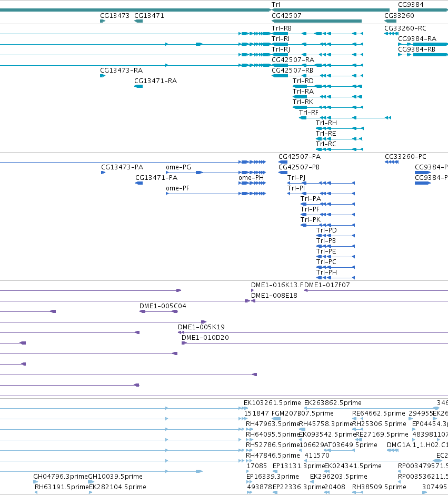The width and height of the screenshot is (448, 495).
Task: Select protein label Trl-PE
Action: 326,251
